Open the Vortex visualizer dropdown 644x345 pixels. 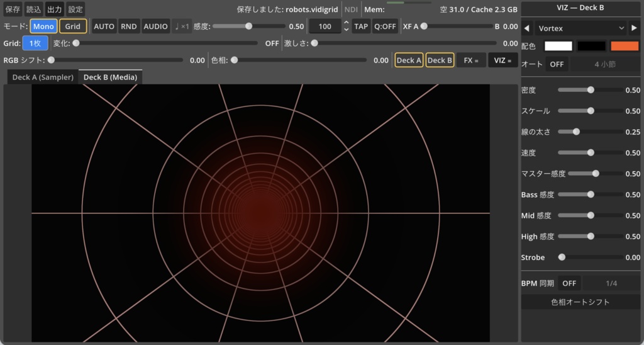(580, 28)
